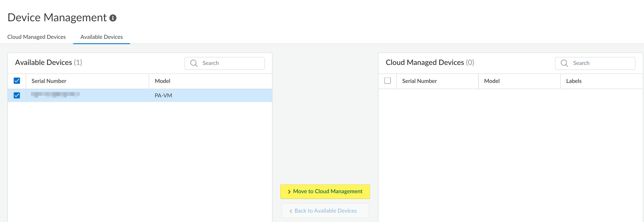The width and height of the screenshot is (644, 222).
Task: Click Model header in Cloud Managed Devices
Action: [492, 81]
